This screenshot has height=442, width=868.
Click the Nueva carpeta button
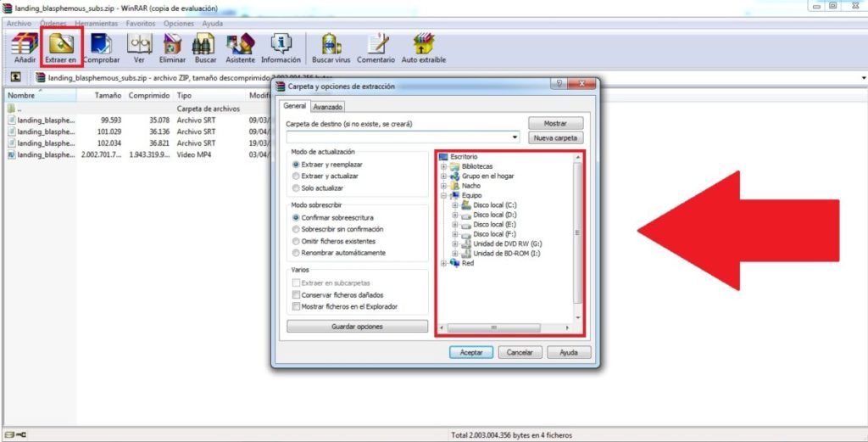pyautogui.click(x=555, y=137)
